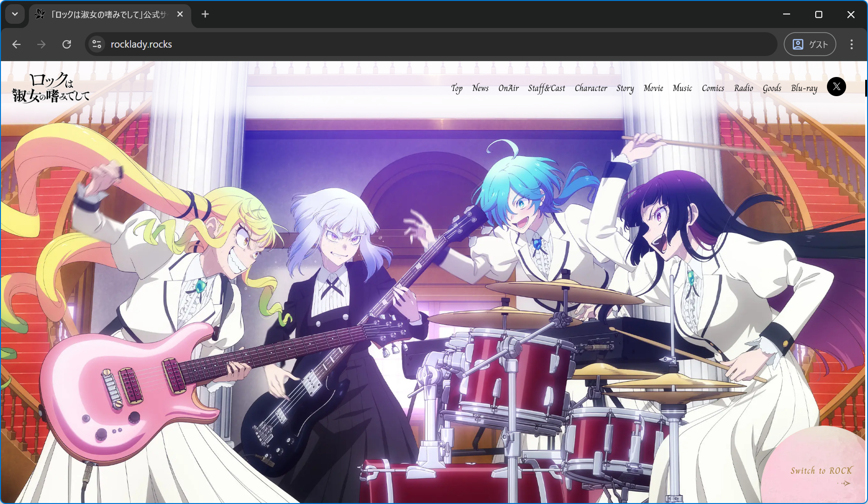Open the X (Twitter) social icon
The image size is (868, 504).
(x=836, y=87)
